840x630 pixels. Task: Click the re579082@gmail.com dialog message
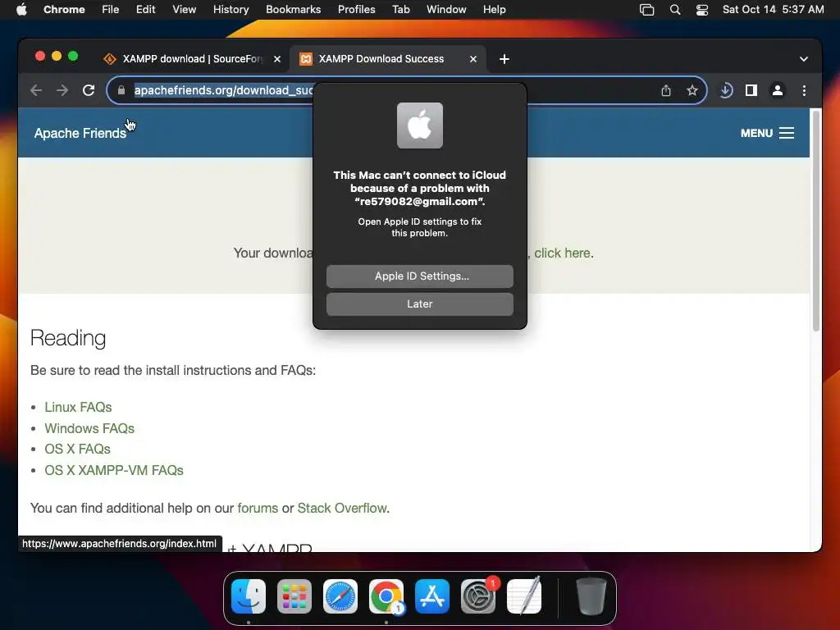(420, 188)
